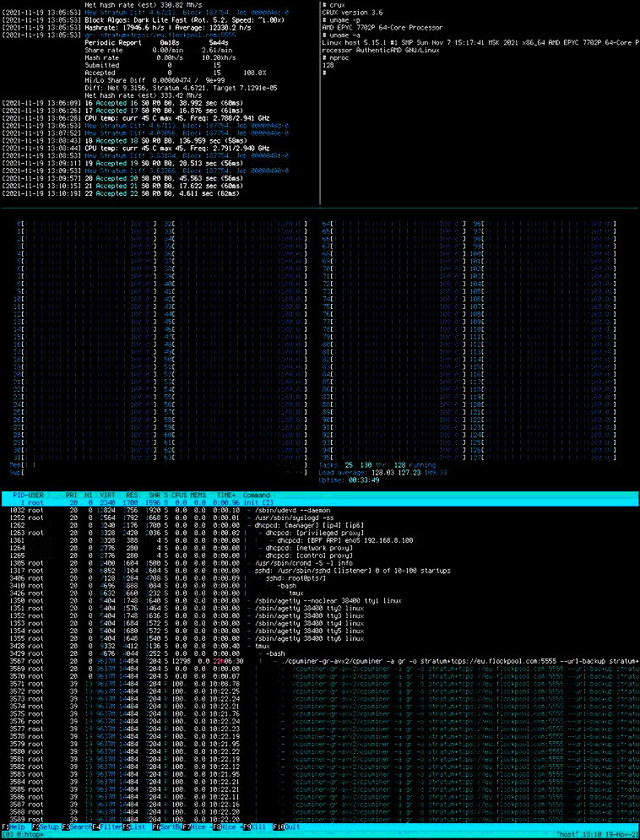Click the '22 Accepted 22' miner log line
Screen dimensions: 640x840
[121, 193]
